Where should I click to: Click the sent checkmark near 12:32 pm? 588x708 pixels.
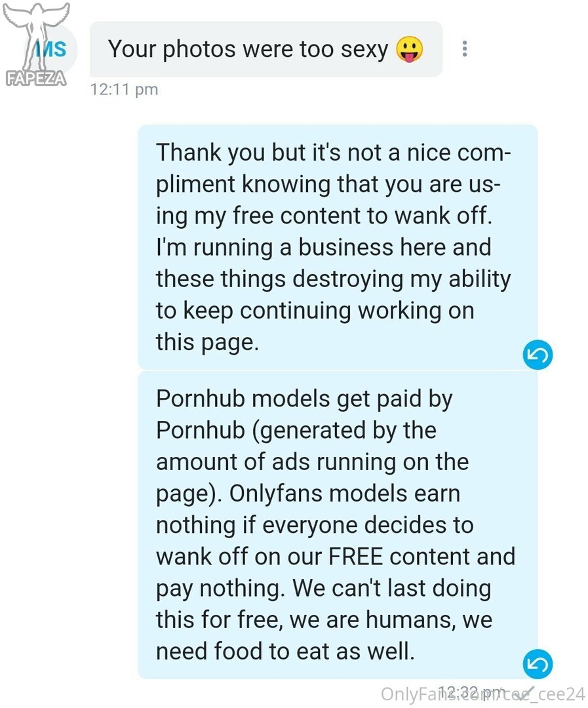[x=528, y=692]
